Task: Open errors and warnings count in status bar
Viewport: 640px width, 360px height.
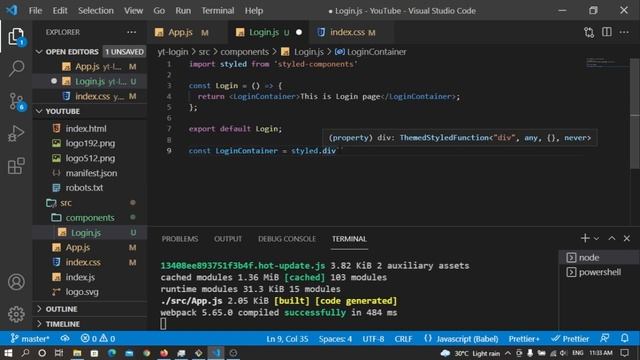Action: tap(98, 339)
